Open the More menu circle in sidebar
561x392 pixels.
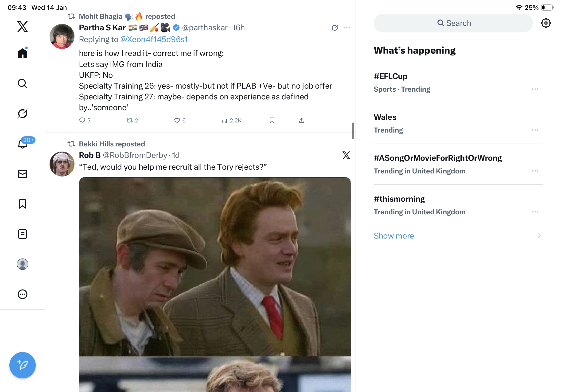tap(23, 294)
